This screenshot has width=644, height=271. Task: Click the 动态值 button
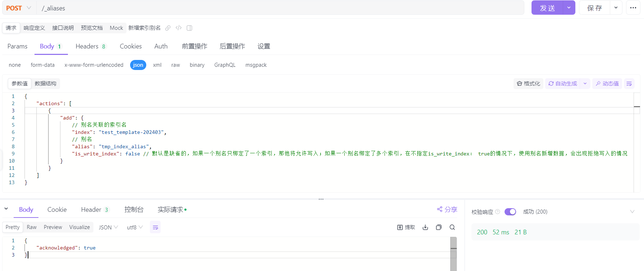607,84
